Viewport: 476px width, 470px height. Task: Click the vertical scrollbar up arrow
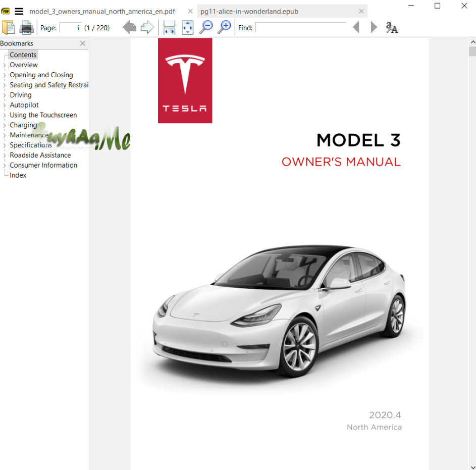tap(472, 41)
